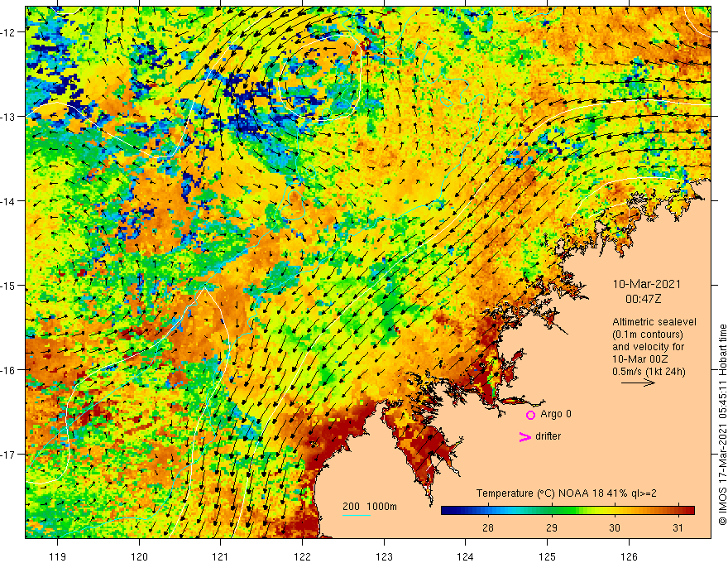Click the color bar value 31
Image resolution: width=728 pixels, height=563 pixels.
pyautogui.click(x=678, y=527)
